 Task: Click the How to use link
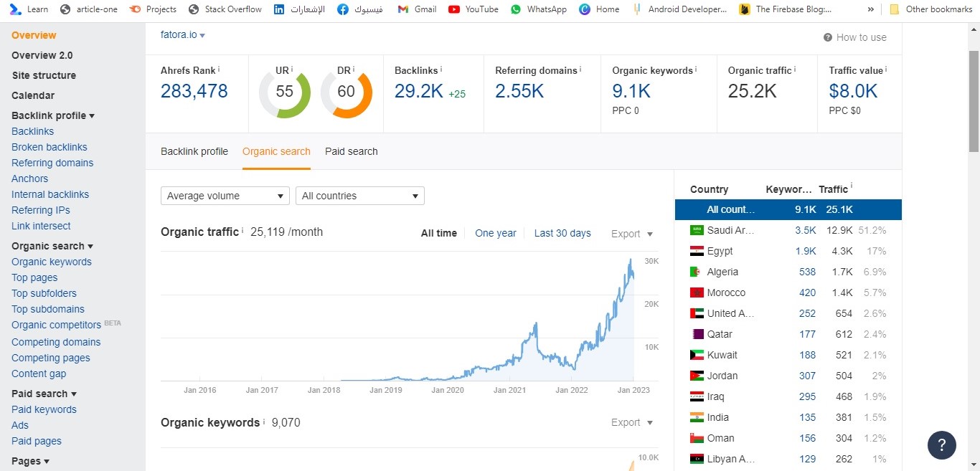854,37
